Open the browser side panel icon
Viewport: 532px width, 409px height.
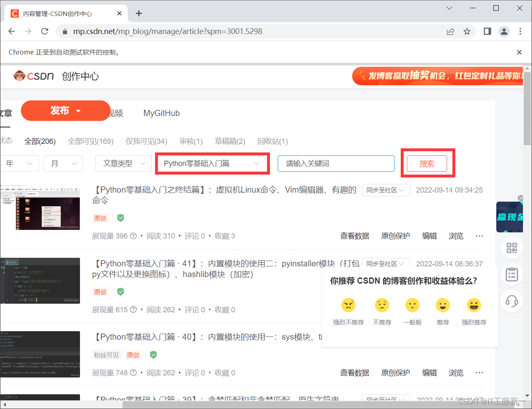(487, 31)
